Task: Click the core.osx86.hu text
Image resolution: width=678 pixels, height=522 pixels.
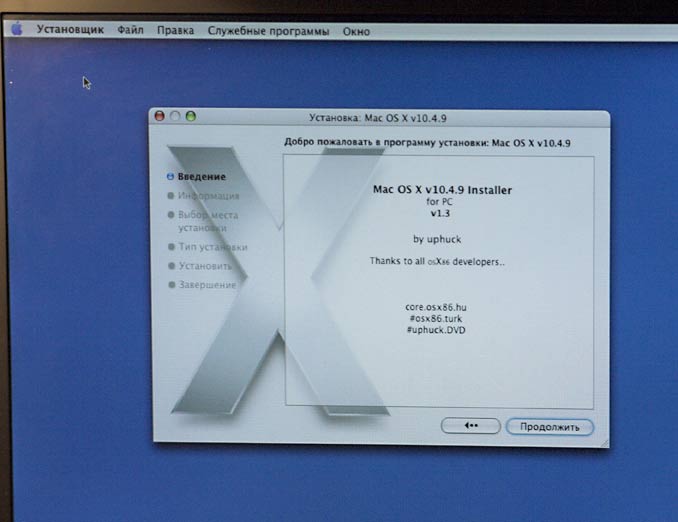Action: [436, 307]
